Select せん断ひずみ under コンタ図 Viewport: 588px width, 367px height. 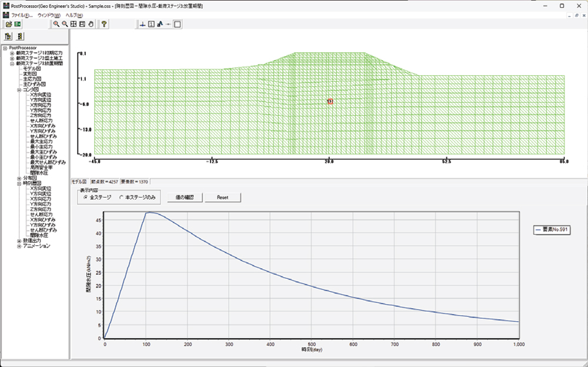44,136
